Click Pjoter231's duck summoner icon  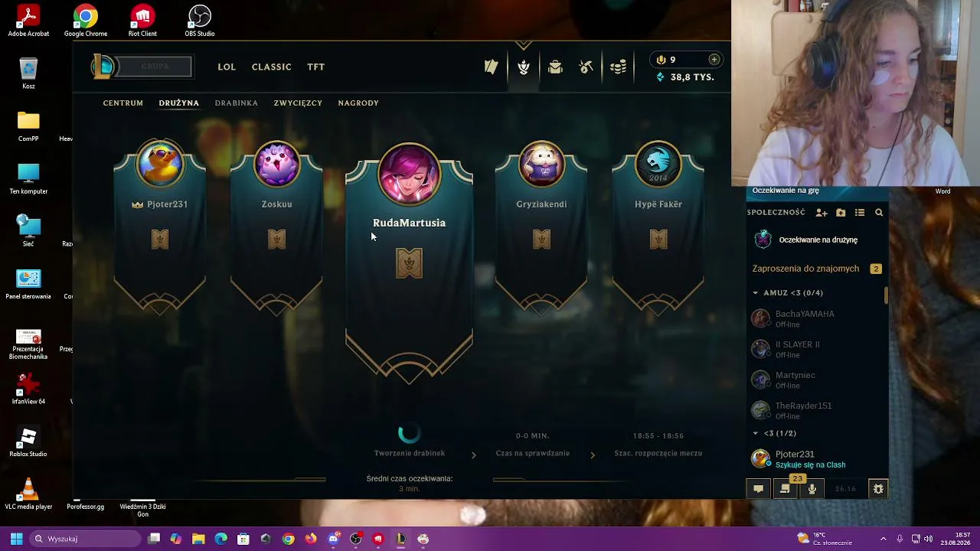pyautogui.click(x=160, y=163)
